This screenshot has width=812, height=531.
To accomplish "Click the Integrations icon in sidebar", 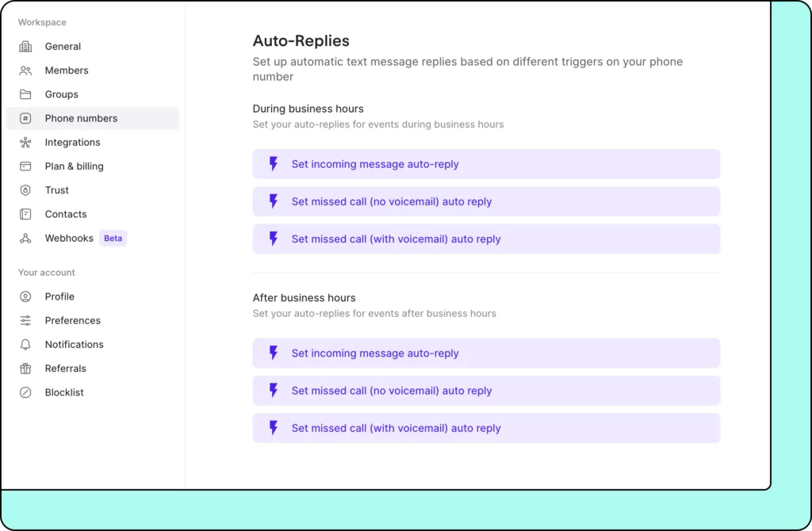I will (26, 143).
